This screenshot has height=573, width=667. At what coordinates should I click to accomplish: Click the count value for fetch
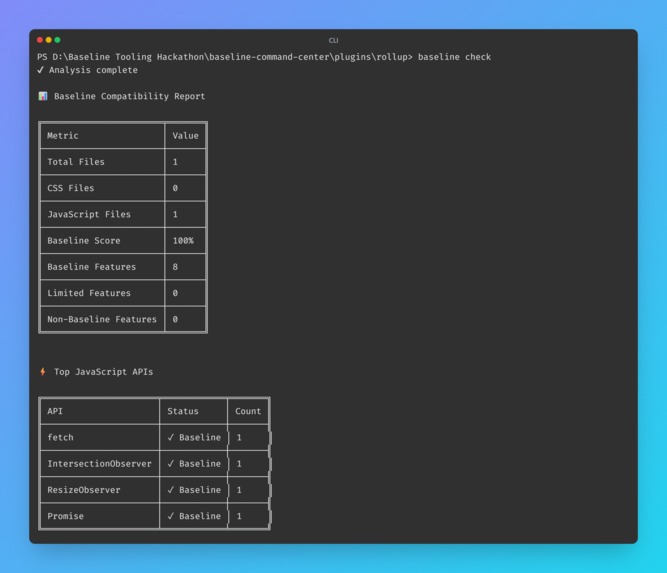(239, 438)
